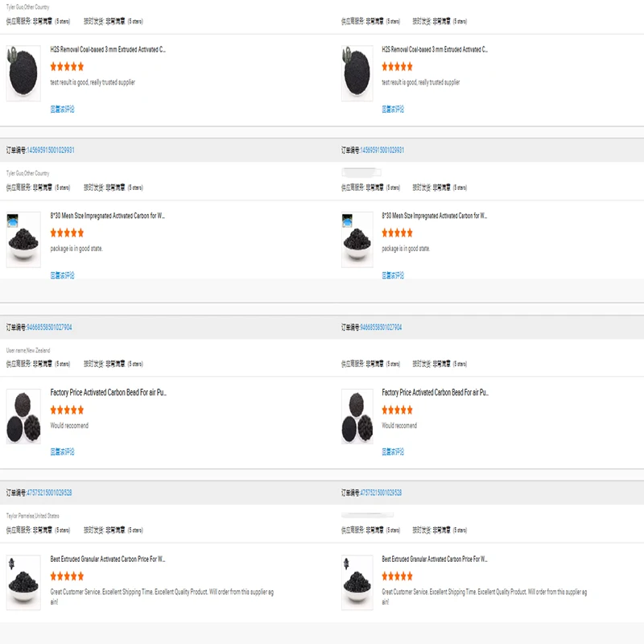
Task: Open H2S Removal carbon thumbnail in right column
Action: [x=357, y=72]
